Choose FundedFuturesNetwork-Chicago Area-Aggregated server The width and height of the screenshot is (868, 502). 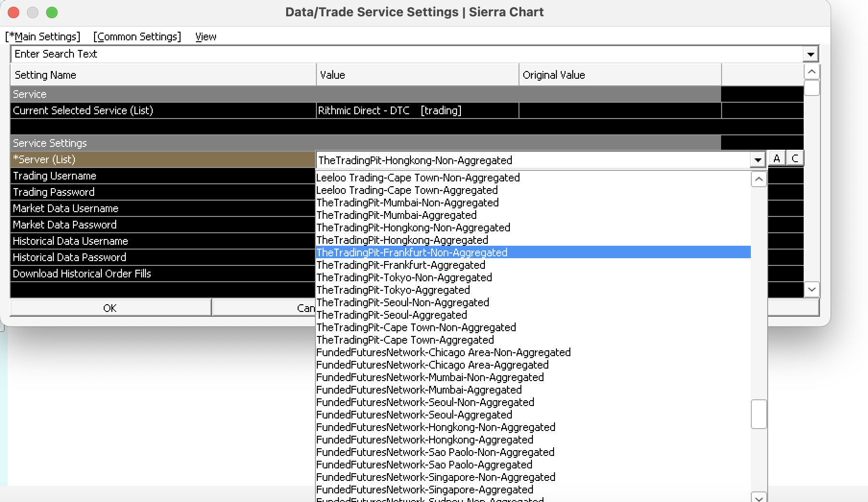[533, 365]
